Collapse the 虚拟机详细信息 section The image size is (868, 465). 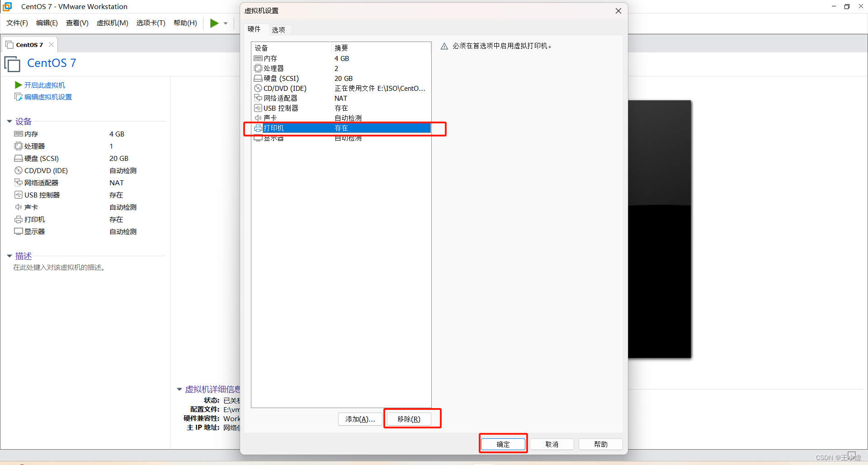pyautogui.click(x=179, y=389)
